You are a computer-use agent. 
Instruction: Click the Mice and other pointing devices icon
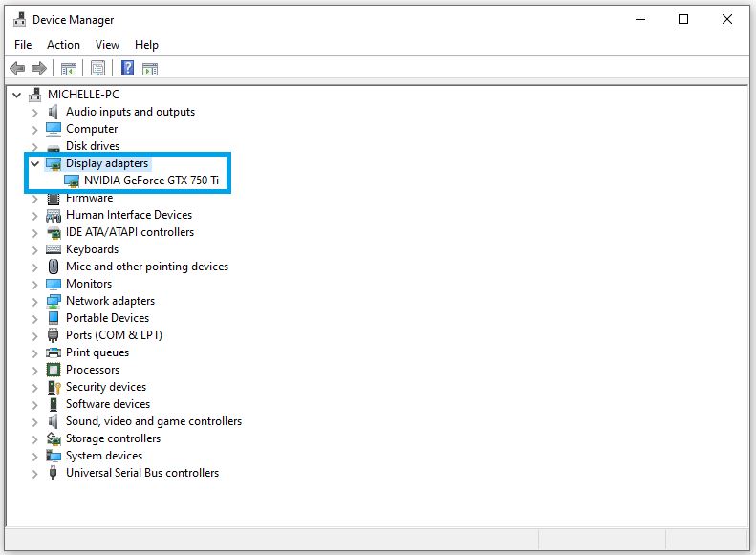[x=53, y=267]
